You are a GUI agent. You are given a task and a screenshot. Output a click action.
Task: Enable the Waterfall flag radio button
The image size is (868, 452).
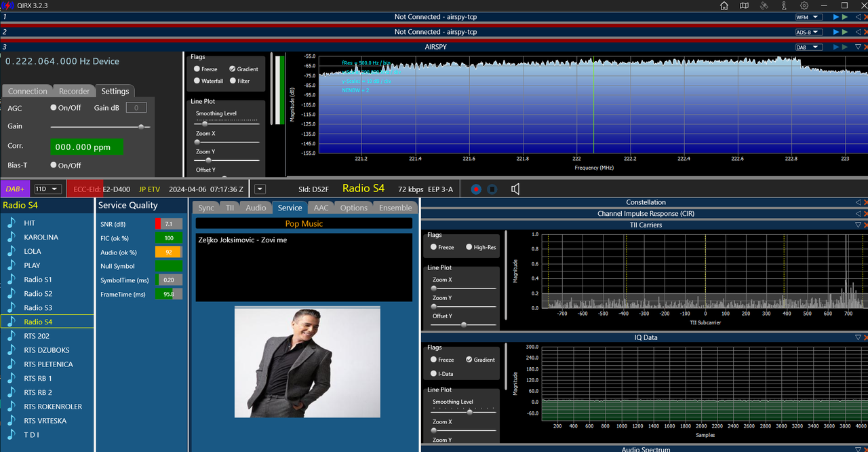[197, 81]
